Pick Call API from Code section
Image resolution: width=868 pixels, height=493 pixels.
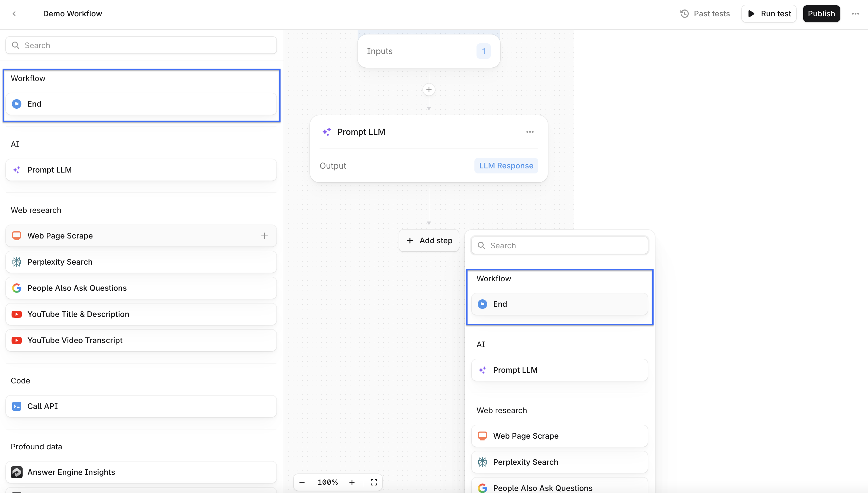pos(141,406)
